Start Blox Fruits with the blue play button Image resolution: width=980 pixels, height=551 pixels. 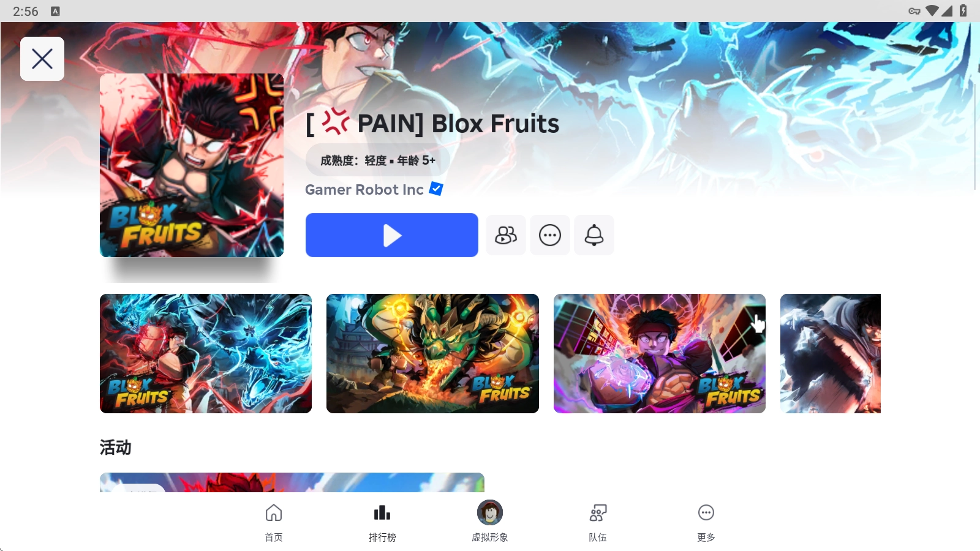pos(392,235)
